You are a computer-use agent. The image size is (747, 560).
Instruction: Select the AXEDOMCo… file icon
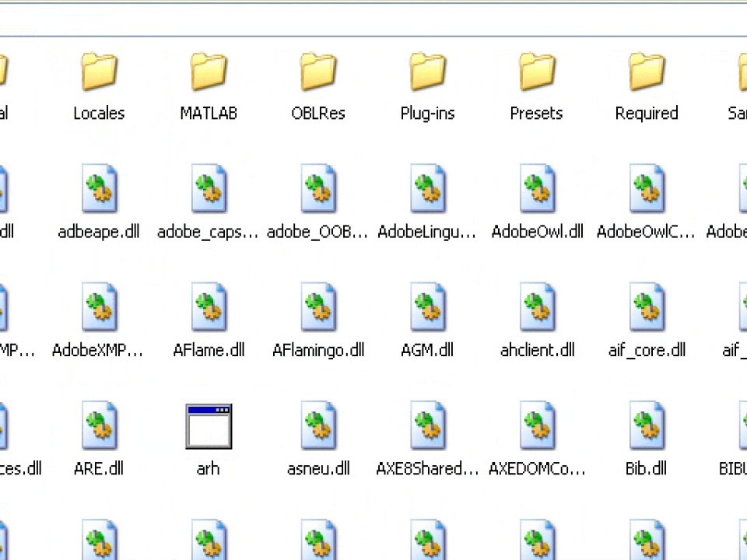[x=537, y=425]
